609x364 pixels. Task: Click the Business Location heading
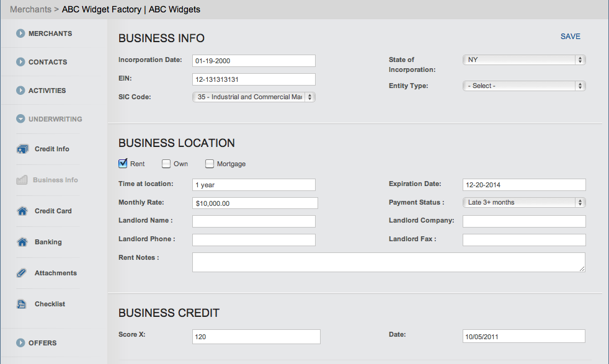pos(177,143)
